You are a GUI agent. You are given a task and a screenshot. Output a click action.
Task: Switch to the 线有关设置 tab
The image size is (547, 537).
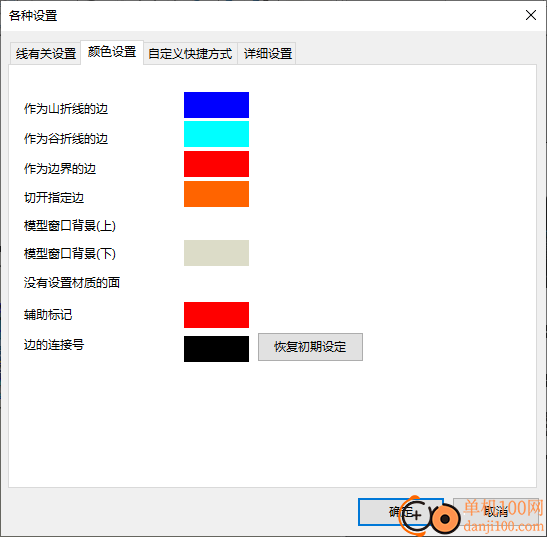point(46,53)
